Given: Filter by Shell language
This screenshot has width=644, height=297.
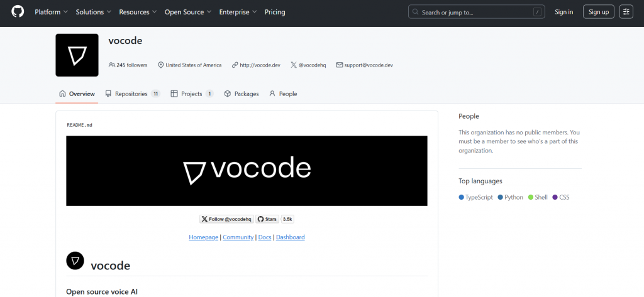Looking at the screenshot, I should (x=538, y=197).
